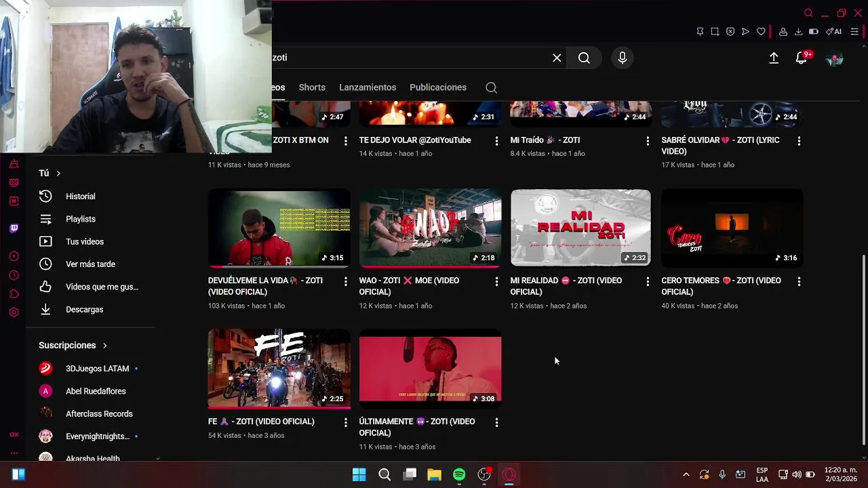Play the MI REALIDAD video thumbnail
868x488 pixels.
pos(580,228)
